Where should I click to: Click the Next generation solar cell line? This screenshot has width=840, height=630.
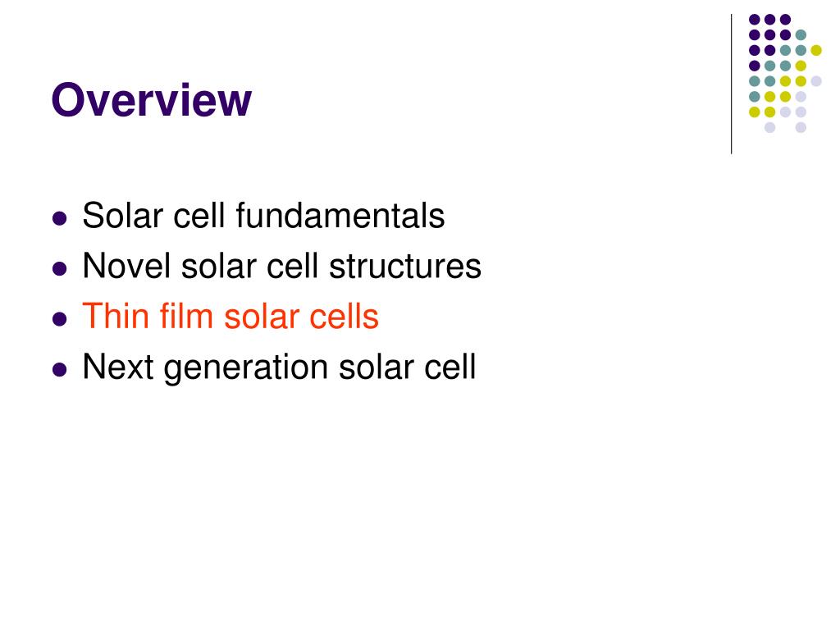point(279,367)
